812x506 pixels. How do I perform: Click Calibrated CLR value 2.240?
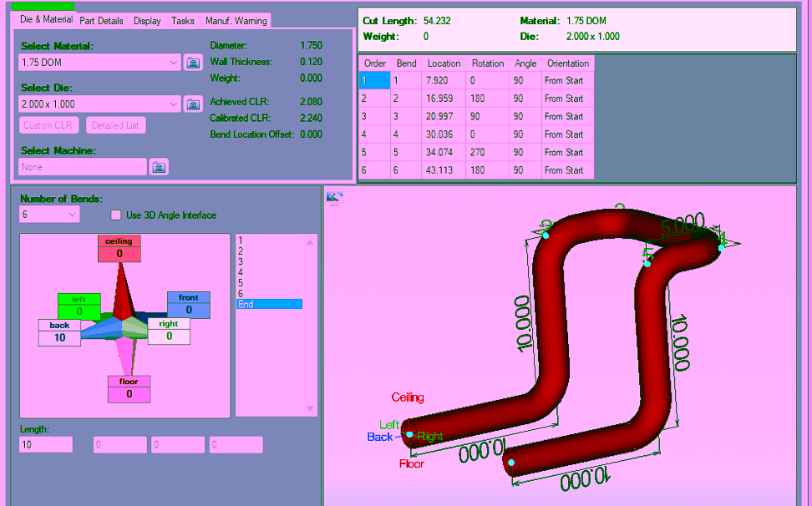point(311,118)
